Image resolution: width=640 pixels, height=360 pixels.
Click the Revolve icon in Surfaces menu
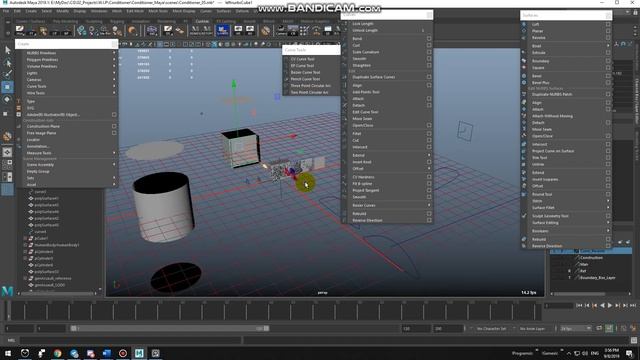click(x=524, y=38)
